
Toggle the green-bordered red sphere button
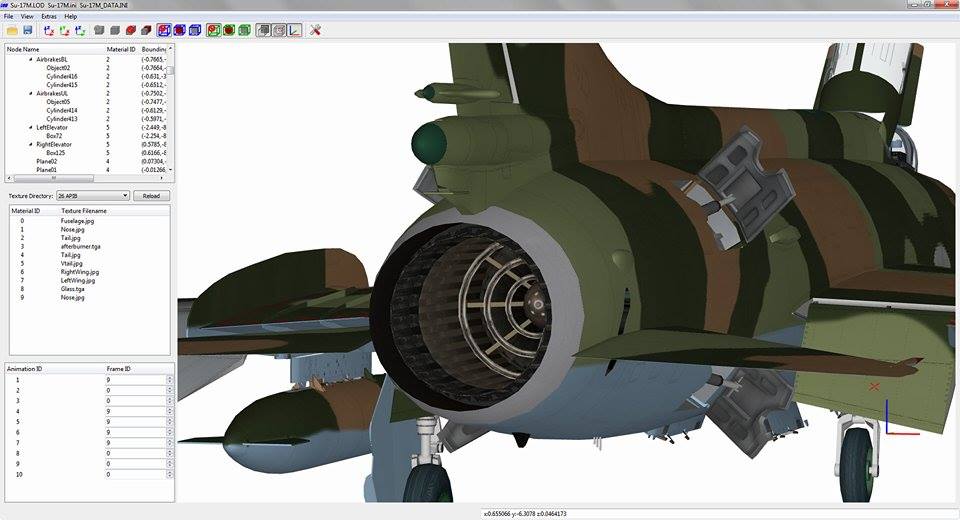click(229, 30)
